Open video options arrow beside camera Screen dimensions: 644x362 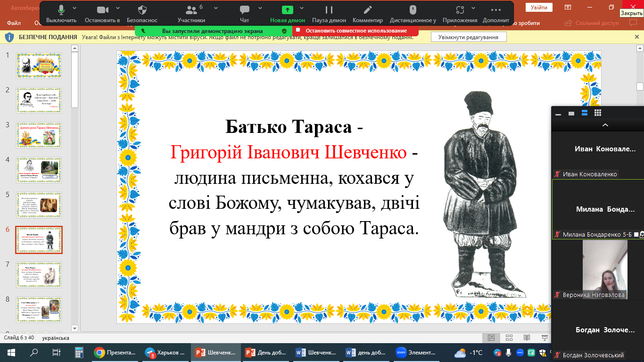118,8
